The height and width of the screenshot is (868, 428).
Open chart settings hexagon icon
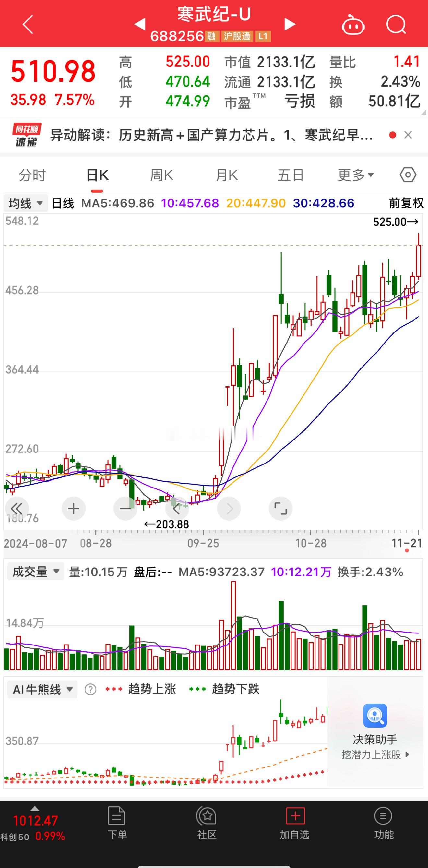click(408, 175)
